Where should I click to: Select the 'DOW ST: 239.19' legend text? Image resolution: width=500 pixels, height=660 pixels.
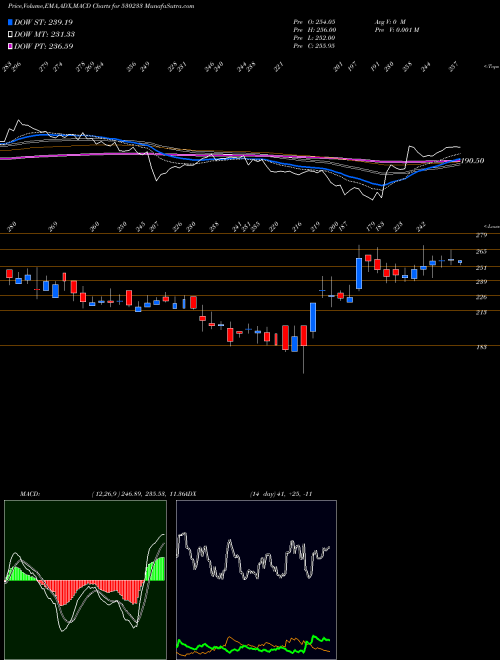pyautogui.click(x=44, y=22)
